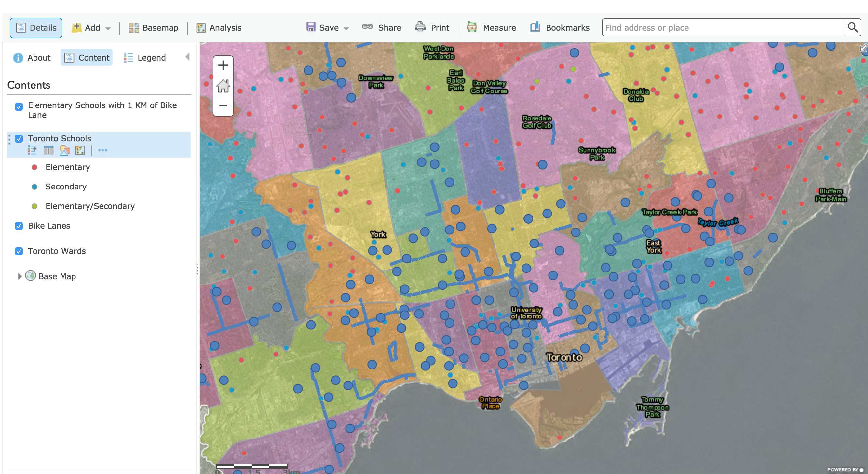Click the Ontario Place map label
The image size is (868, 474).
click(490, 402)
